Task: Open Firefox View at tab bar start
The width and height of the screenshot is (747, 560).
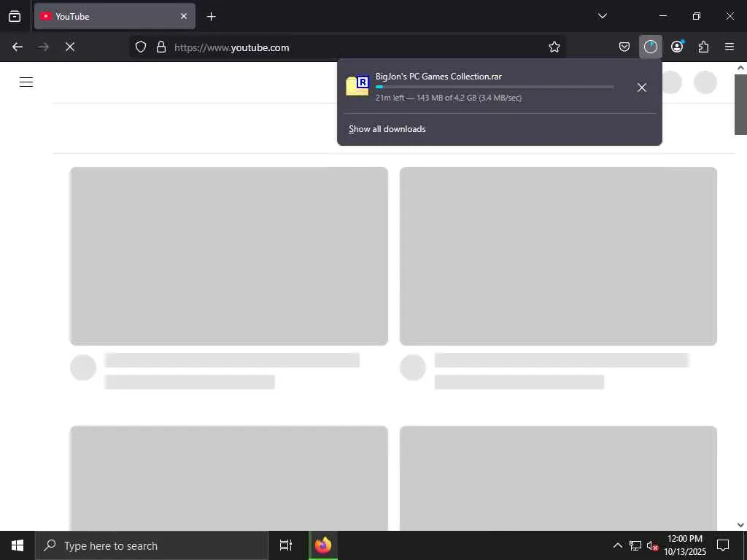Action: pyautogui.click(x=15, y=16)
